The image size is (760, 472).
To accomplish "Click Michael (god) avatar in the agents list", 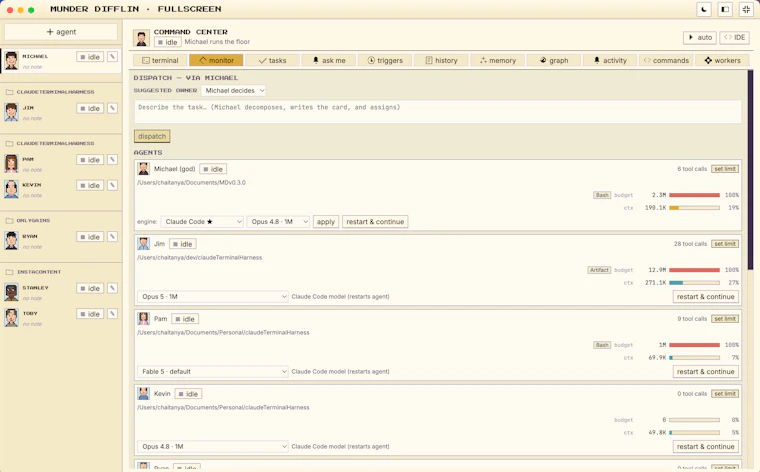I will 143,169.
